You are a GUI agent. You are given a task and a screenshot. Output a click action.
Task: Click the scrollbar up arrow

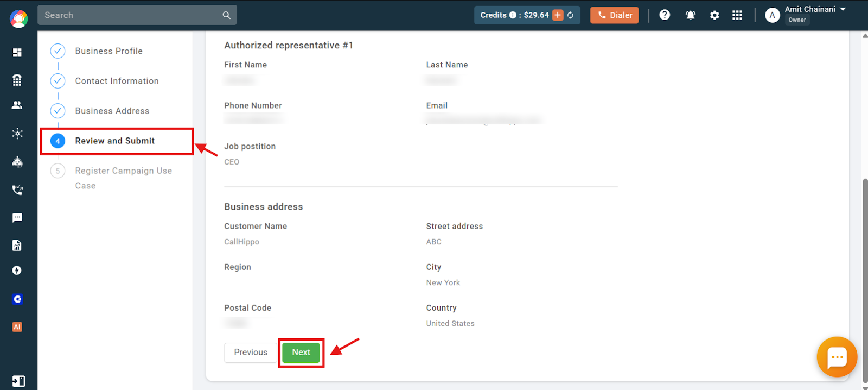coord(865,36)
